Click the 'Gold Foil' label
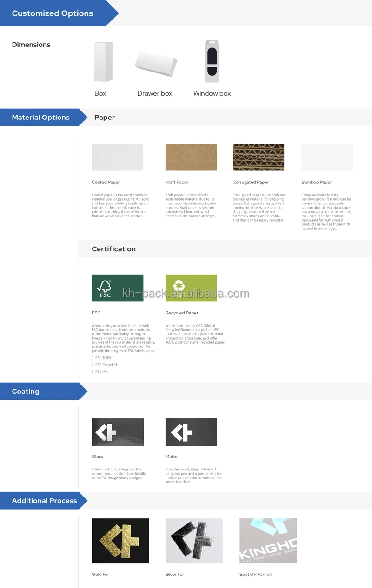The width and height of the screenshot is (372, 588). click(x=100, y=574)
